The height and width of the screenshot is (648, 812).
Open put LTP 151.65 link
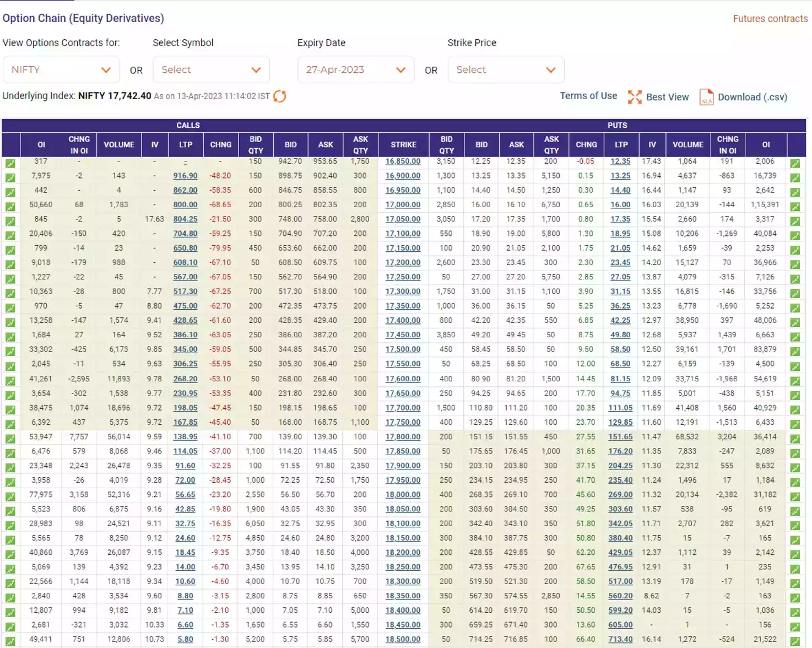(620, 436)
